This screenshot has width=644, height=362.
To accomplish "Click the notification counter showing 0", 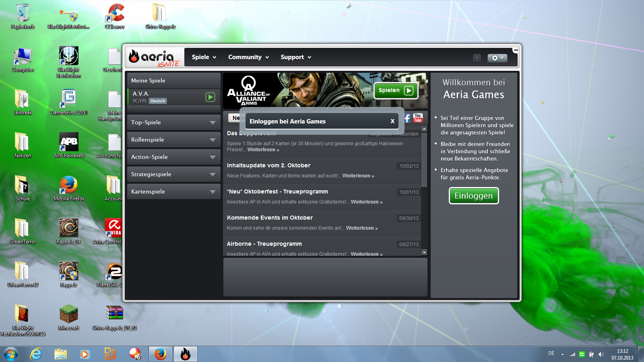I will tap(477, 58).
